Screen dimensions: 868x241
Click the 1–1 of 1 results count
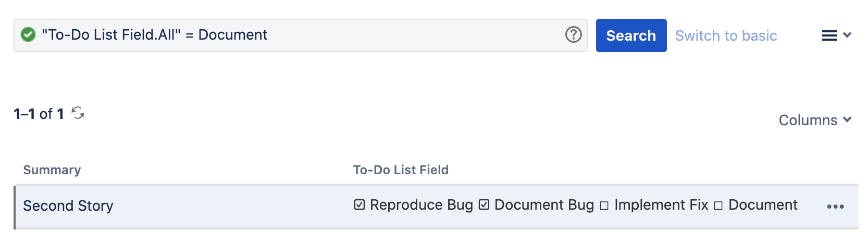point(39,114)
